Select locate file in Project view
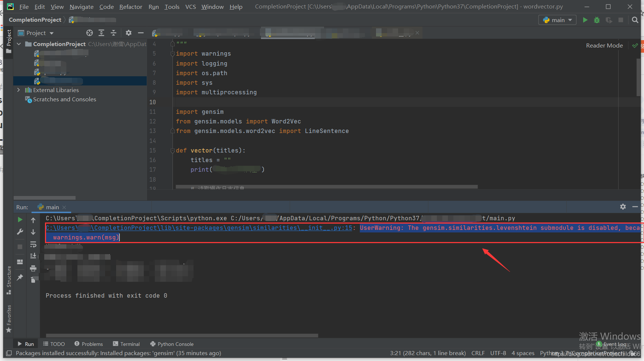The width and height of the screenshot is (644, 361). click(x=89, y=33)
